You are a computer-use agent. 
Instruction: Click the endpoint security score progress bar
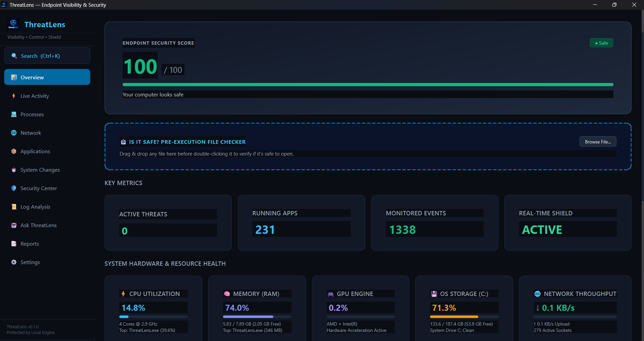368,85
